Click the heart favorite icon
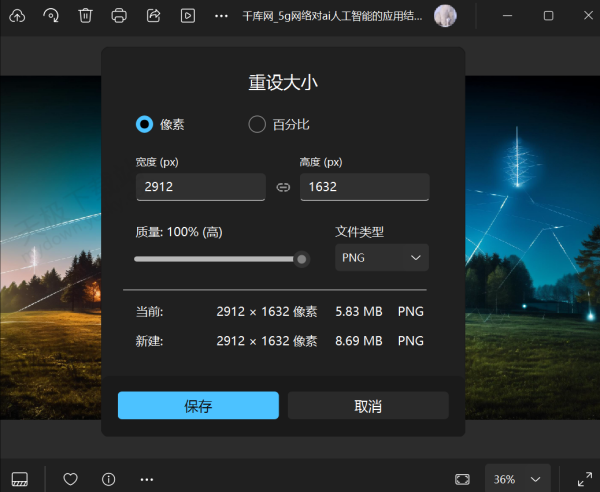Image resolution: width=600 pixels, height=492 pixels. point(70,479)
